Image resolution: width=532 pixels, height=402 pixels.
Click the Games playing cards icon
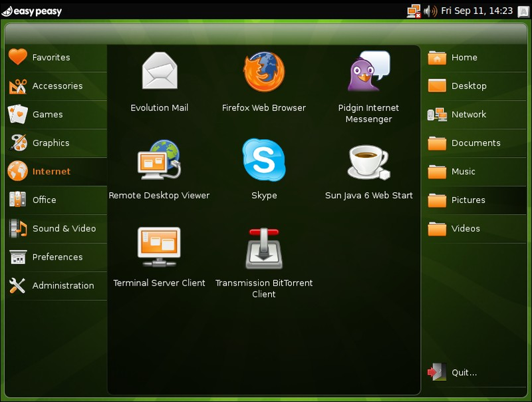tap(18, 114)
